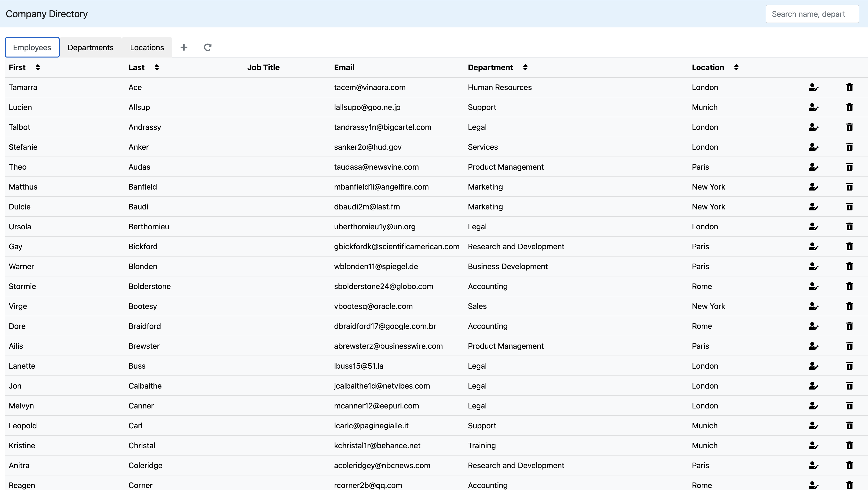This screenshot has height=490, width=868.
Task: Edit Talbot Andrassy's employee record
Action: pyautogui.click(x=813, y=127)
